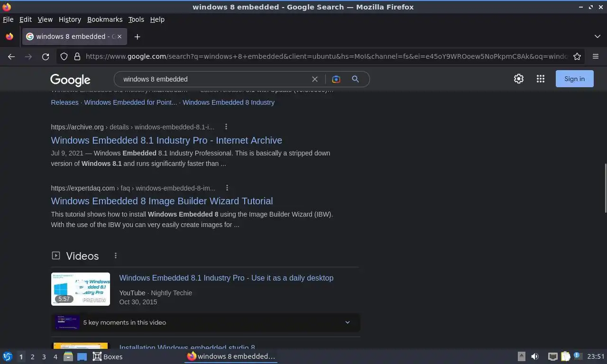Open the Firefox hamburger application menu
The height and width of the screenshot is (364, 607).
(x=596, y=56)
